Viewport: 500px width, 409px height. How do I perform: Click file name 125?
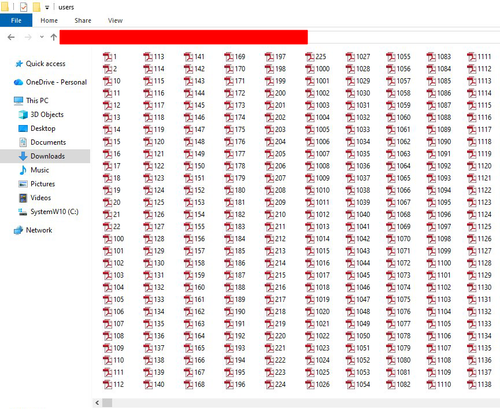[x=159, y=202]
